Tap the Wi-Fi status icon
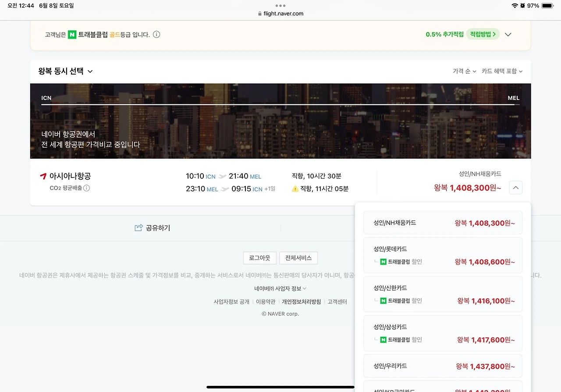Viewport: 561px width, 392px height. click(515, 6)
